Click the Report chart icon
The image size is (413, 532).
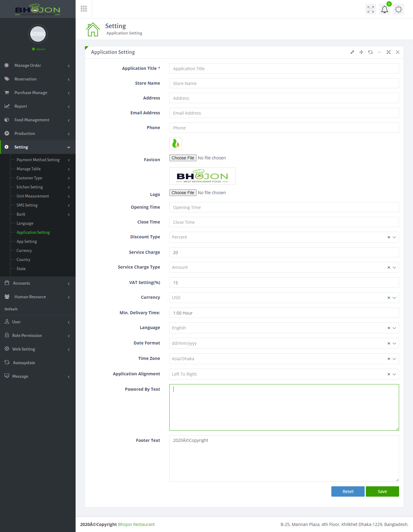click(x=7, y=106)
